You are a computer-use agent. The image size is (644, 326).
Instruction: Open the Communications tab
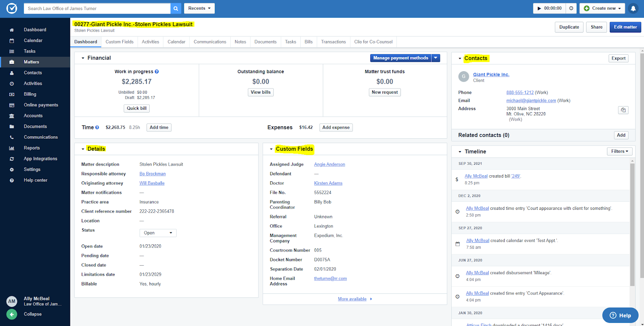tap(210, 42)
